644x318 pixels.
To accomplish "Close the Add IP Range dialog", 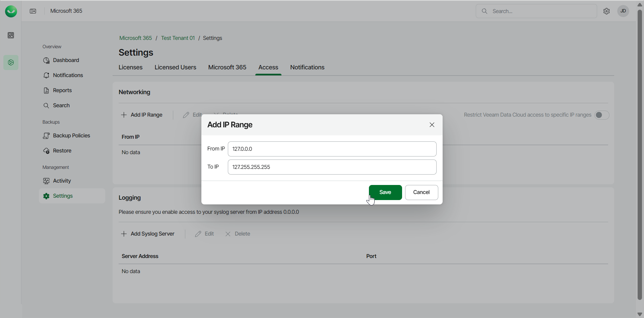I will coord(432,125).
